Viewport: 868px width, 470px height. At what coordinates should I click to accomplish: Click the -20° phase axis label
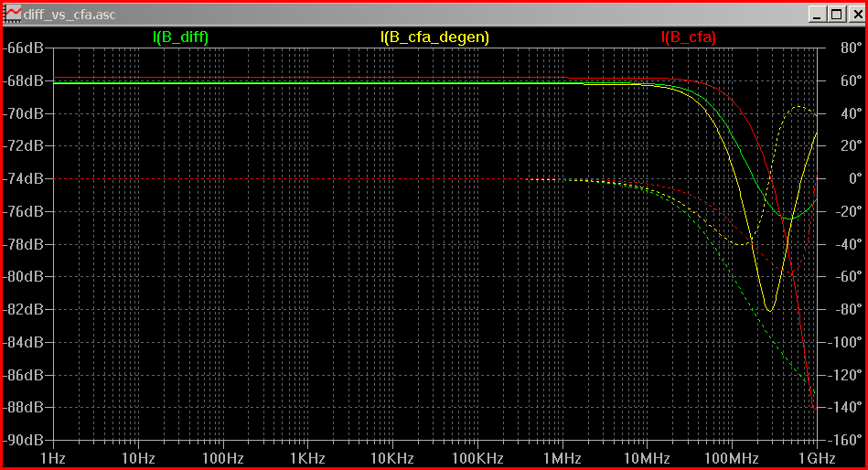(847, 211)
